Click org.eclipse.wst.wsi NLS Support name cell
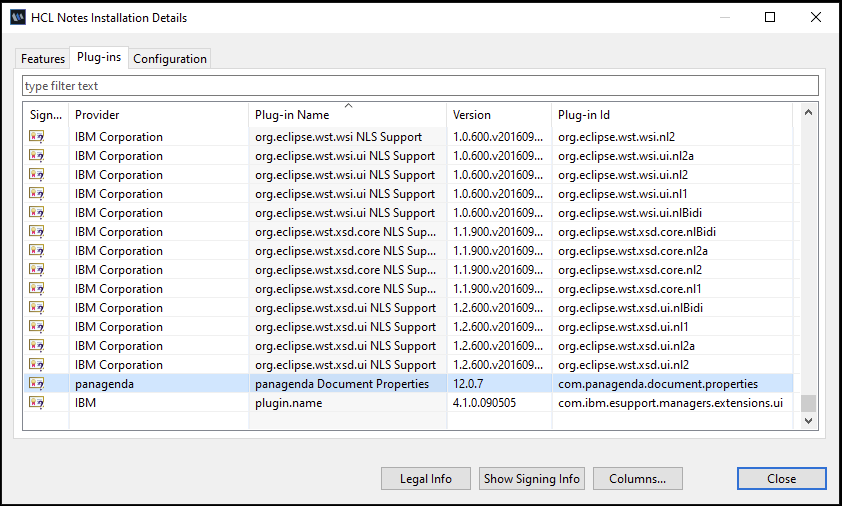842x506 pixels. pos(338,136)
